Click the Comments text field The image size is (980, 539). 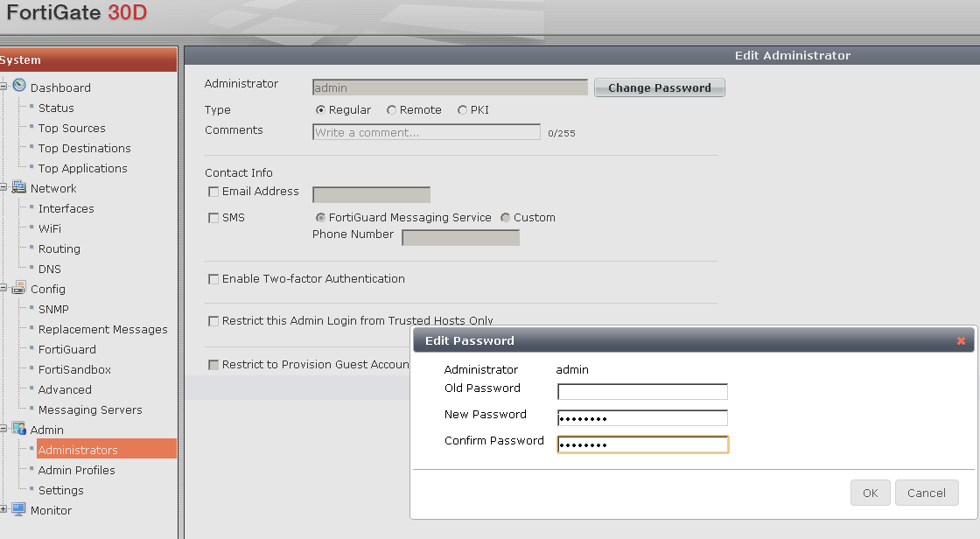pos(426,132)
